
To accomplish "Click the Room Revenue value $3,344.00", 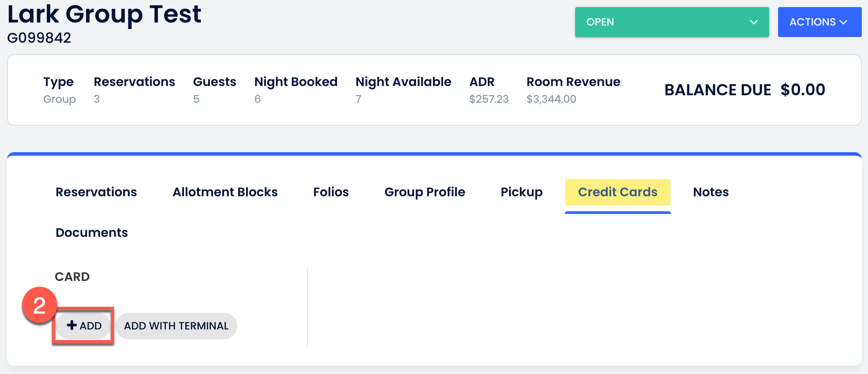I will coord(551,99).
